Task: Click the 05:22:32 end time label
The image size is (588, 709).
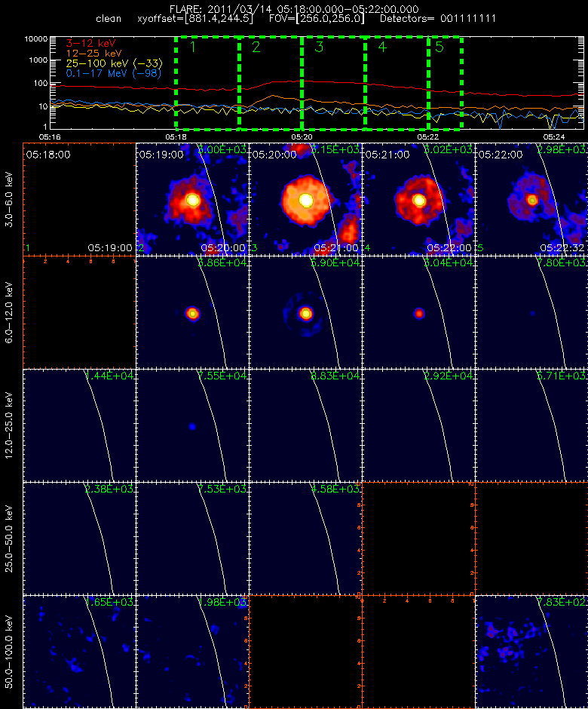Action: [x=562, y=248]
